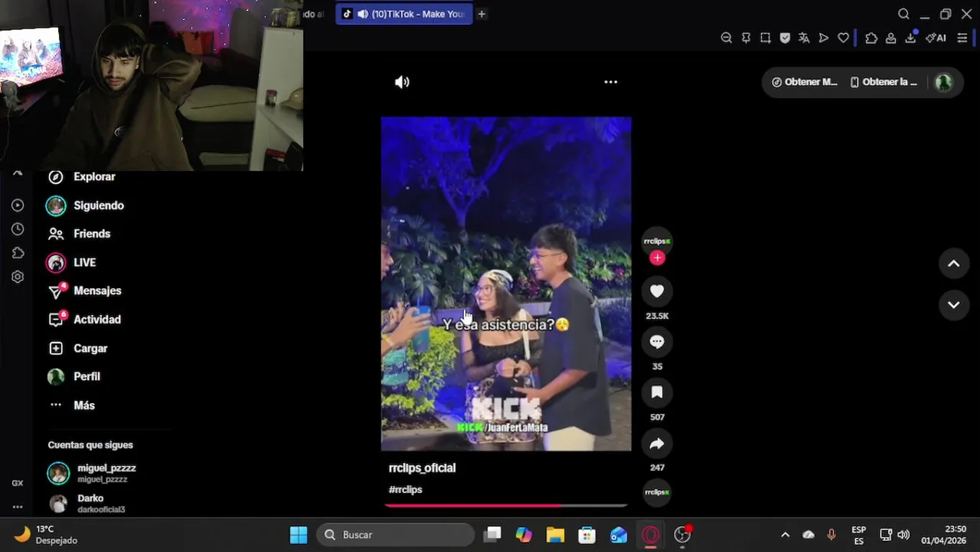Open Microsoft Store from the taskbar
This screenshot has height=552, width=980.
point(587,535)
